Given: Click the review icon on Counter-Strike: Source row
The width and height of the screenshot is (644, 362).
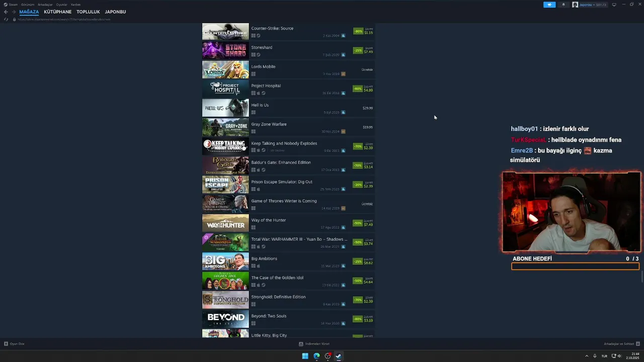Looking at the screenshot, I should click(x=343, y=36).
